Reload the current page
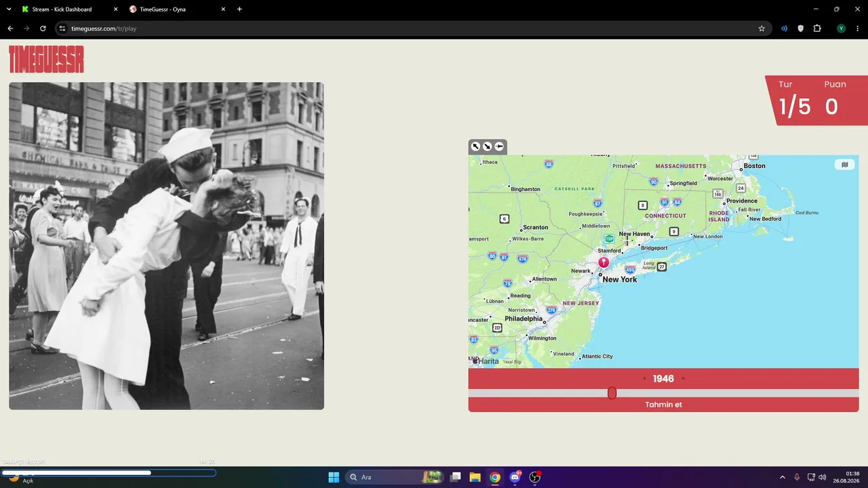 [43, 28]
